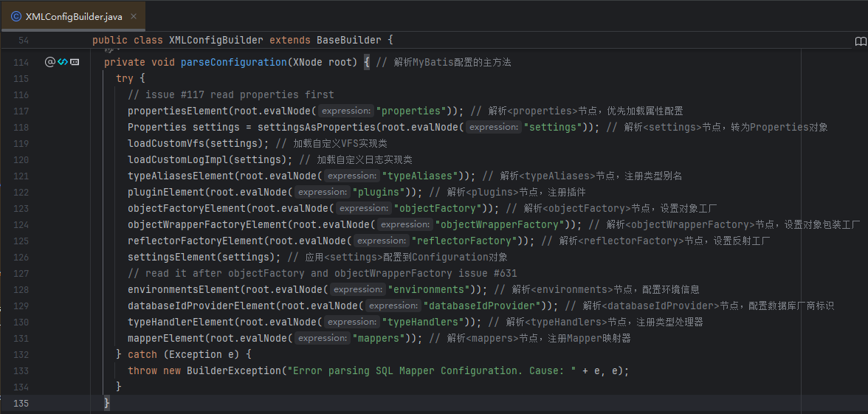Click the expression hint before "mappers"
This screenshot has height=414, width=868.
pos(323,338)
